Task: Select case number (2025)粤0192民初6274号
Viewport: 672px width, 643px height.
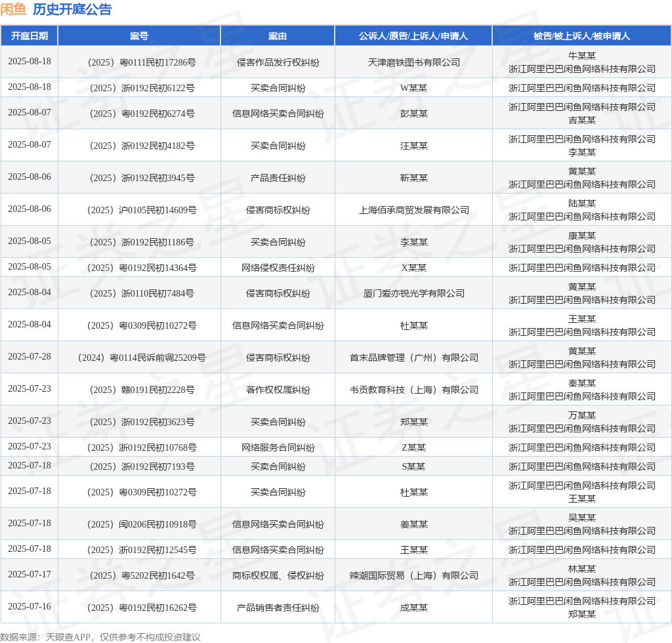Action: (142, 114)
